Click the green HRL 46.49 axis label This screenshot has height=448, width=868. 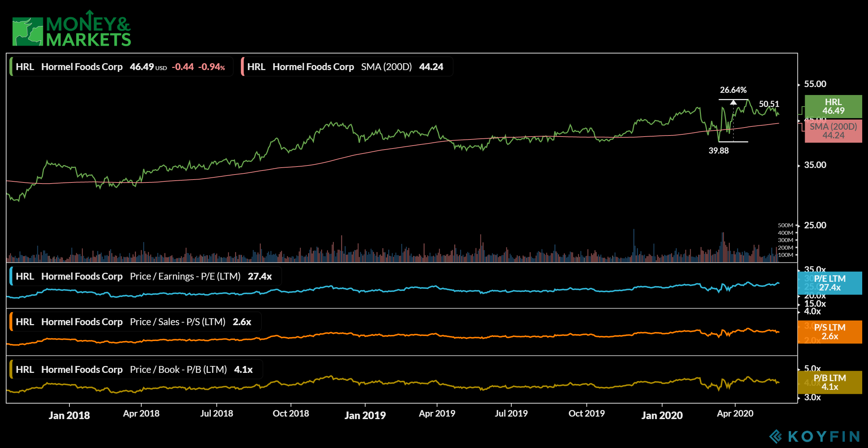click(x=833, y=107)
